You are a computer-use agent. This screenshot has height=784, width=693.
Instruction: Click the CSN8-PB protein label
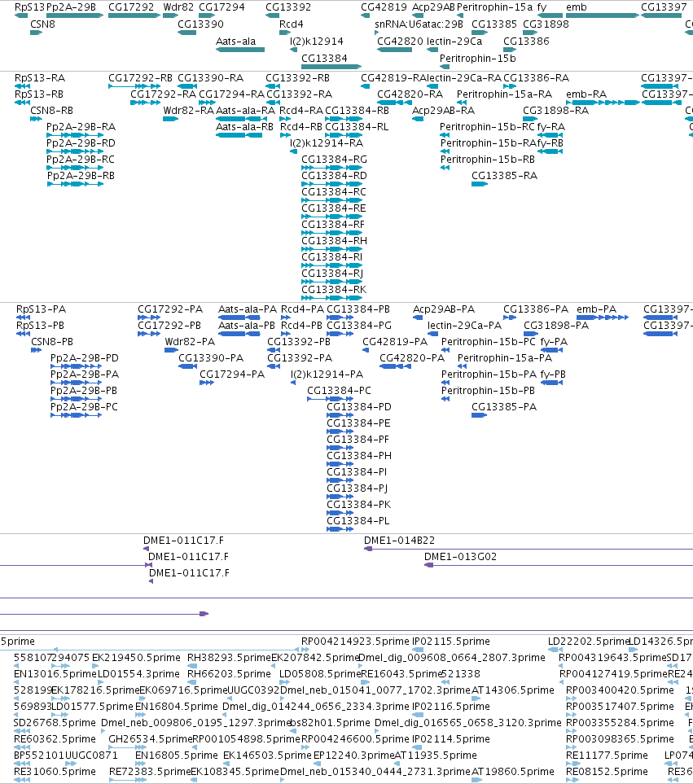coord(52,342)
